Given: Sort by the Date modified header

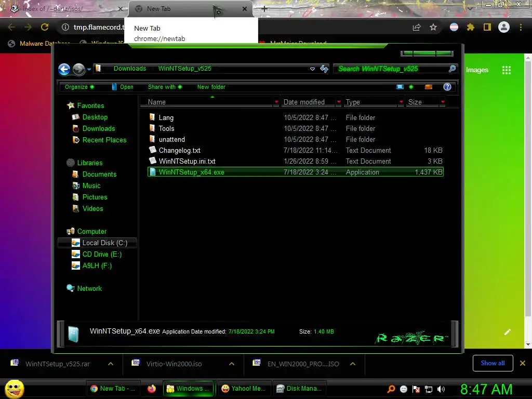Looking at the screenshot, I should pyautogui.click(x=304, y=102).
